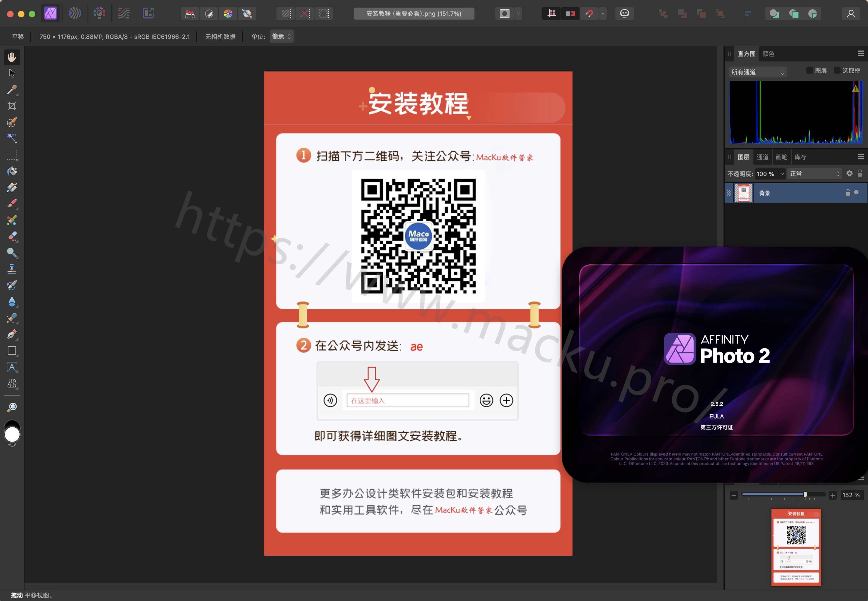868x601 pixels.
Task: Select the Clone stamp tool
Action: coord(12,269)
